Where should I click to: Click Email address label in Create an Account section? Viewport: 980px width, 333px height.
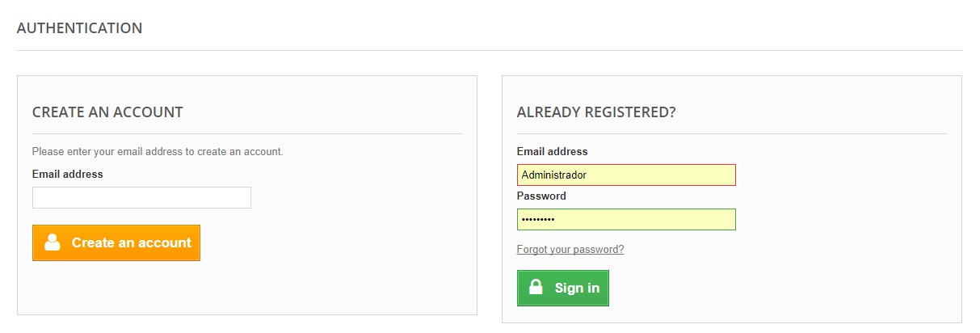[67, 174]
